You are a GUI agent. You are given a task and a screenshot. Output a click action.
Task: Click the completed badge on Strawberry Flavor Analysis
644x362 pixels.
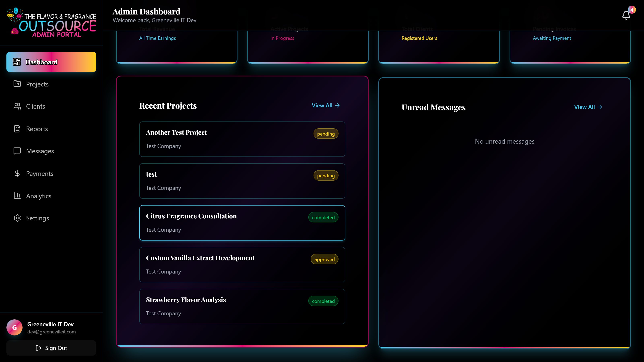[x=323, y=301]
